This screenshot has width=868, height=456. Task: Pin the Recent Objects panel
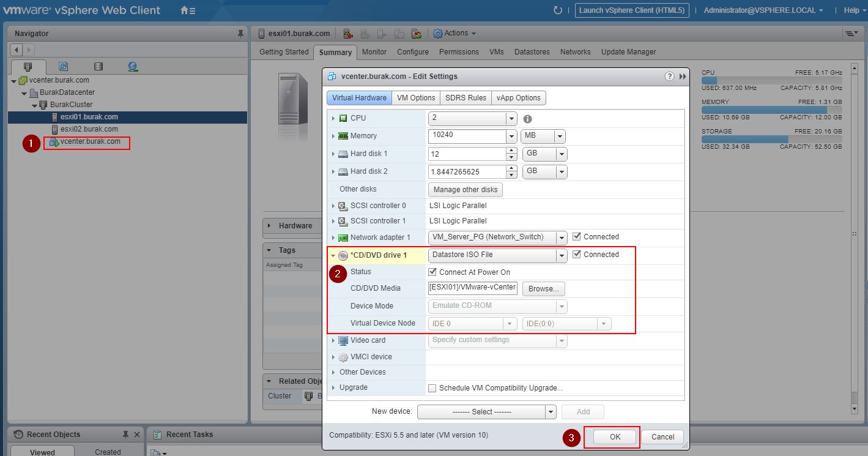click(x=125, y=435)
